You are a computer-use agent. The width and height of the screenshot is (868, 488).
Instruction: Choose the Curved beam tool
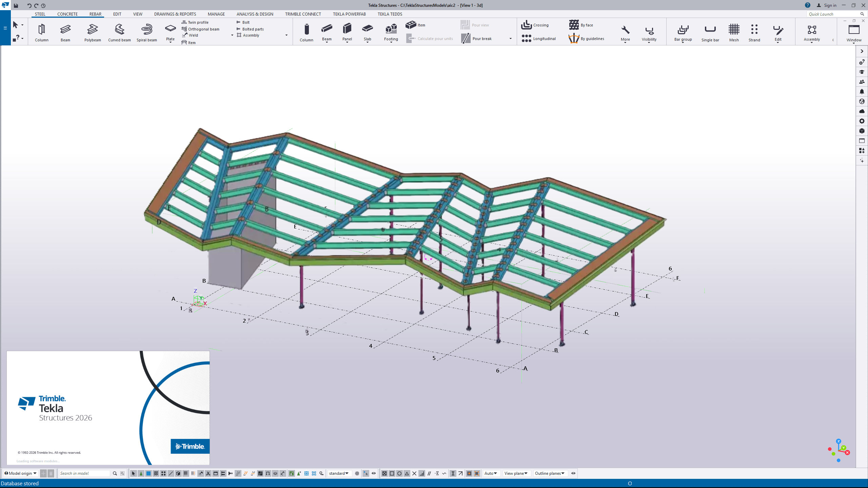(119, 33)
